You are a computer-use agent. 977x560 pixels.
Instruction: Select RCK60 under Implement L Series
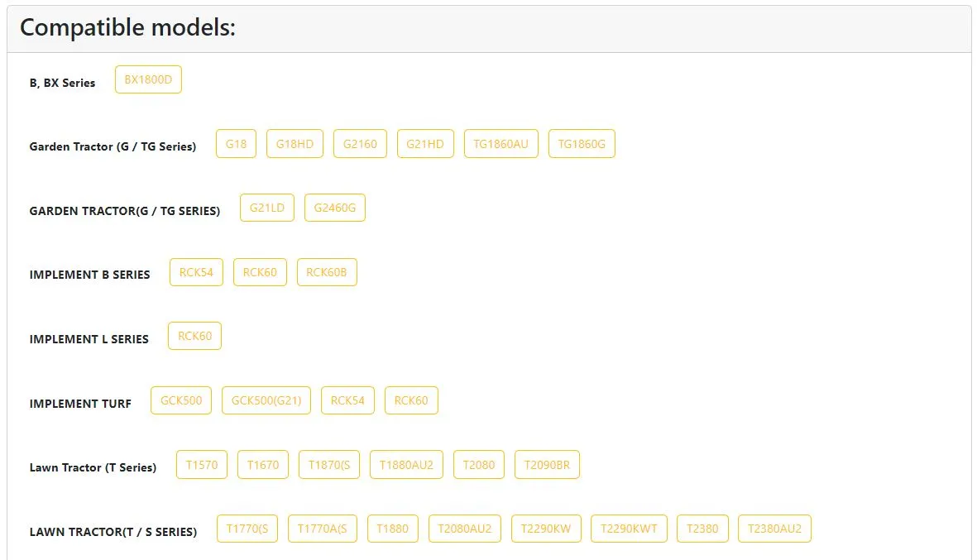point(195,337)
